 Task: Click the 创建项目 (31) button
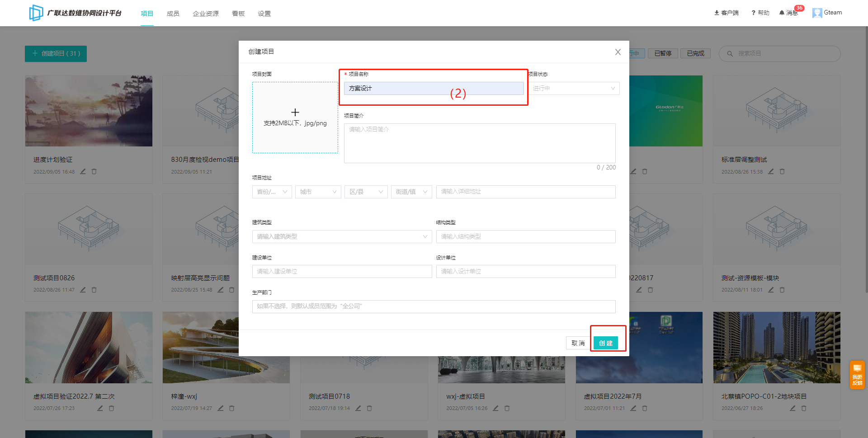pos(56,53)
